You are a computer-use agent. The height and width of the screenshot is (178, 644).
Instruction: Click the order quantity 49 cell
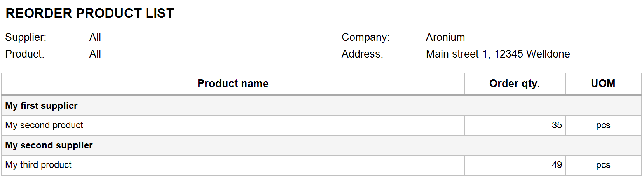tap(515, 165)
